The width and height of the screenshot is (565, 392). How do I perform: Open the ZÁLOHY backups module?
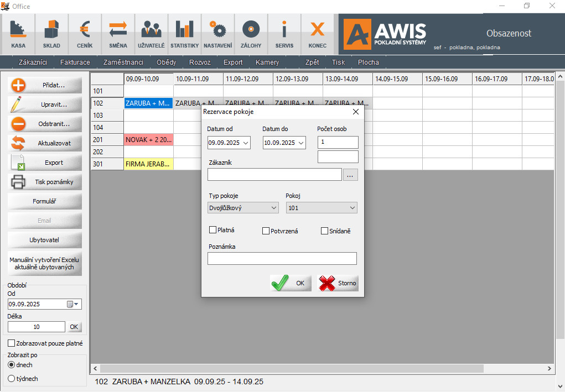tap(251, 34)
